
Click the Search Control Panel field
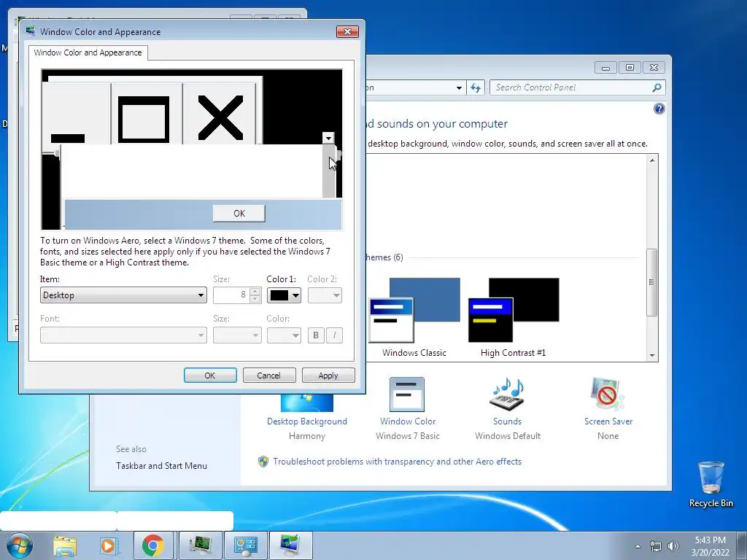click(569, 87)
